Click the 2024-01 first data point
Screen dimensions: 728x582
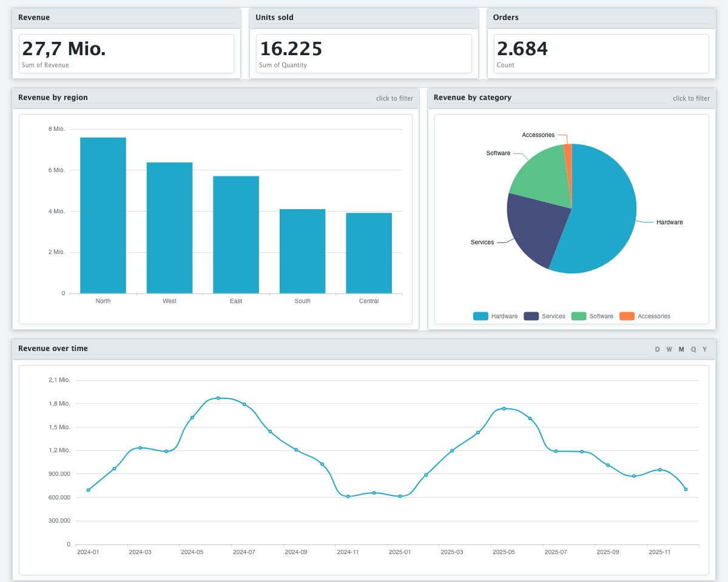[x=88, y=490]
